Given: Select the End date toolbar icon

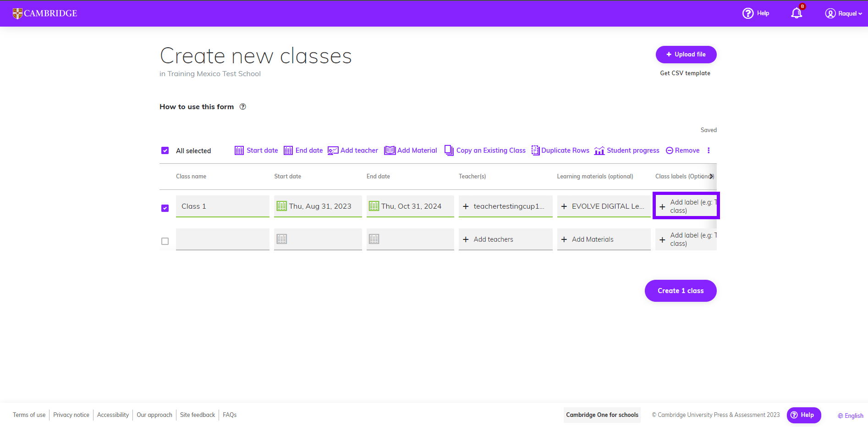Looking at the screenshot, I should (288, 150).
